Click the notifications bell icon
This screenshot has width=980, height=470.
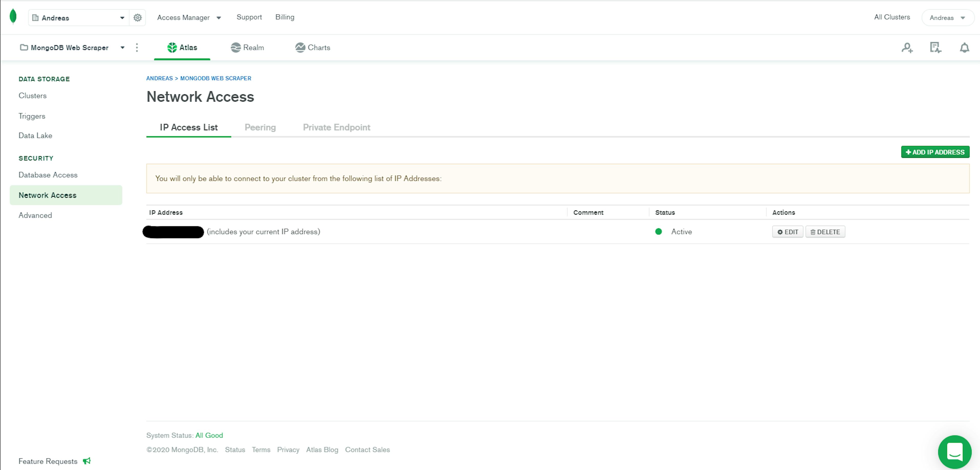click(965, 47)
